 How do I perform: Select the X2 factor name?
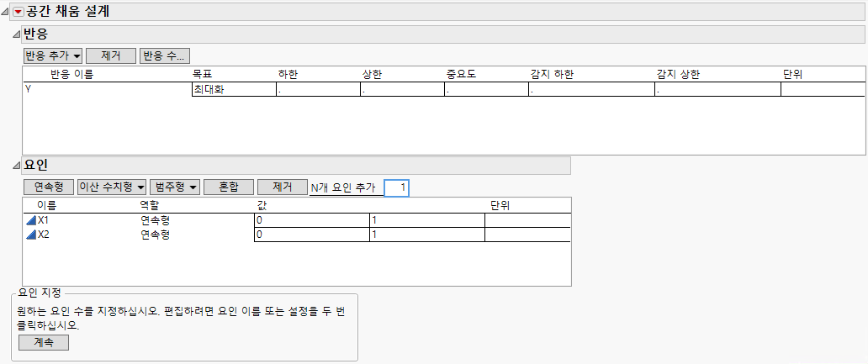44,235
